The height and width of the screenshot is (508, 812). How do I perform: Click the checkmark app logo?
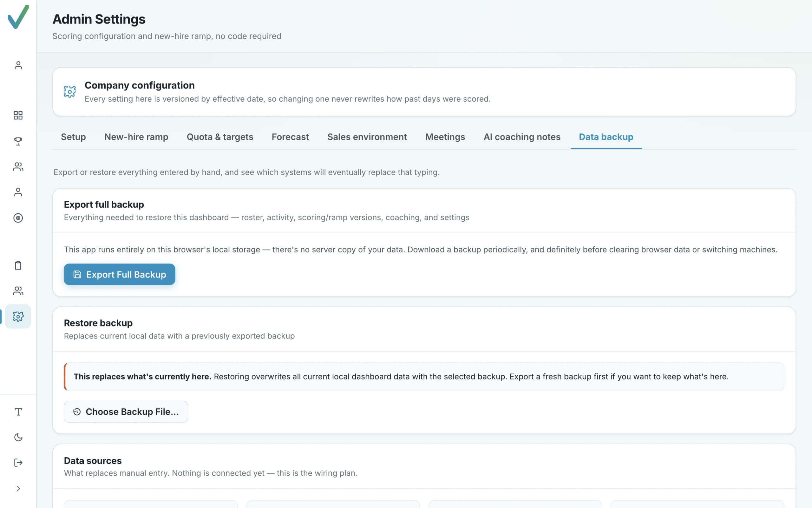[x=18, y=17]
